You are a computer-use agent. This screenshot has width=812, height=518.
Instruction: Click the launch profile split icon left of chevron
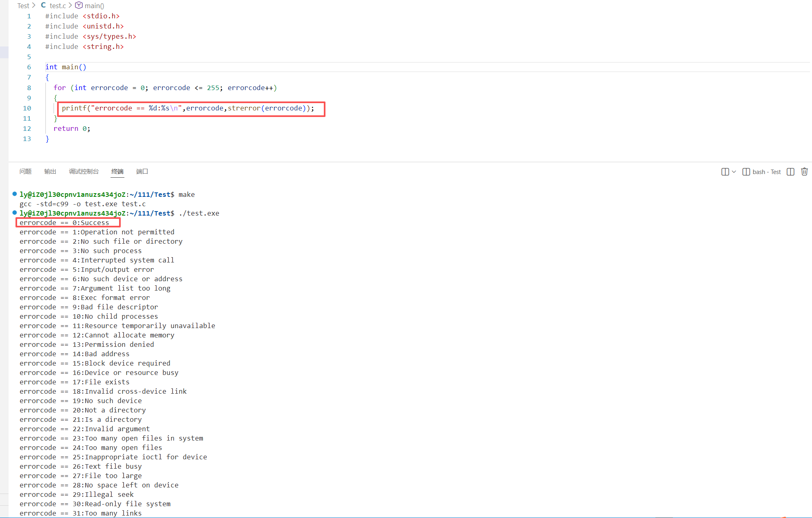click(x=725, y=172)
